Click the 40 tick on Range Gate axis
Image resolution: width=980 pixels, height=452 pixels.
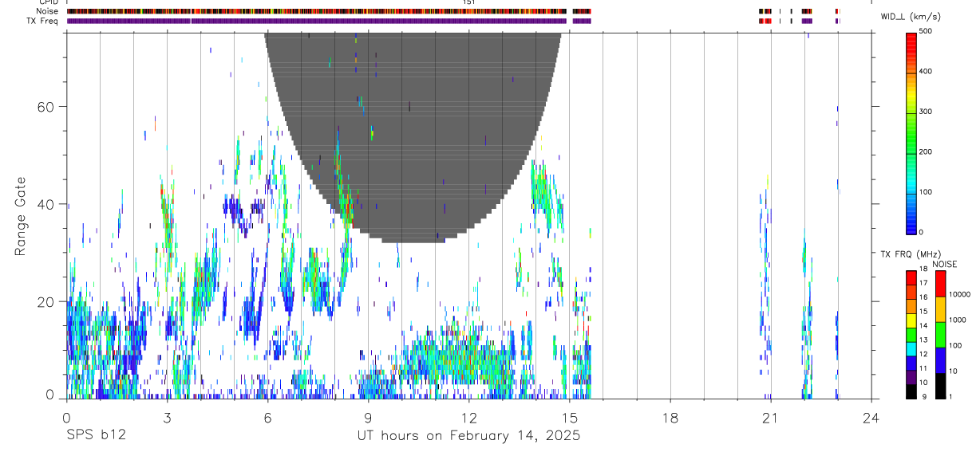click(45, 204)
